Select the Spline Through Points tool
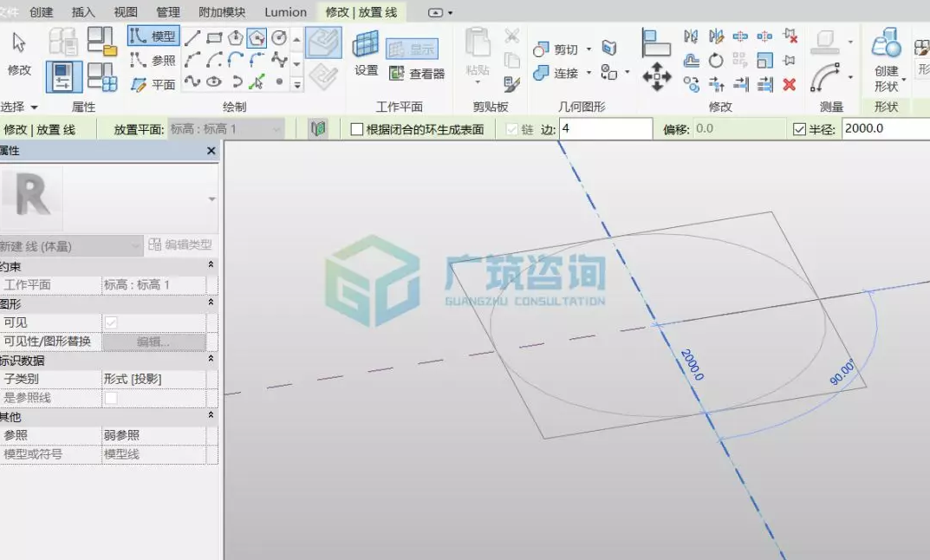Screen dimensions: 930x560 coord(279,60)
